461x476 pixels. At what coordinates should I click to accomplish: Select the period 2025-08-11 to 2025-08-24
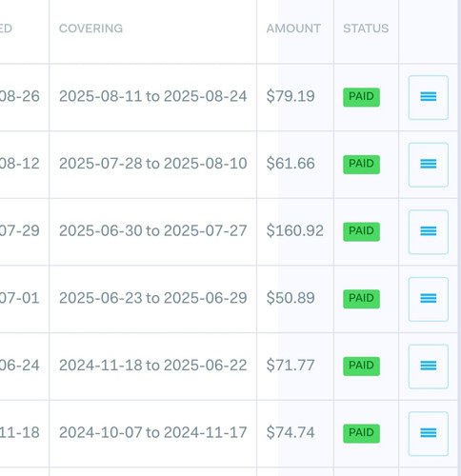pyautogui.click(x=153, y=96)
